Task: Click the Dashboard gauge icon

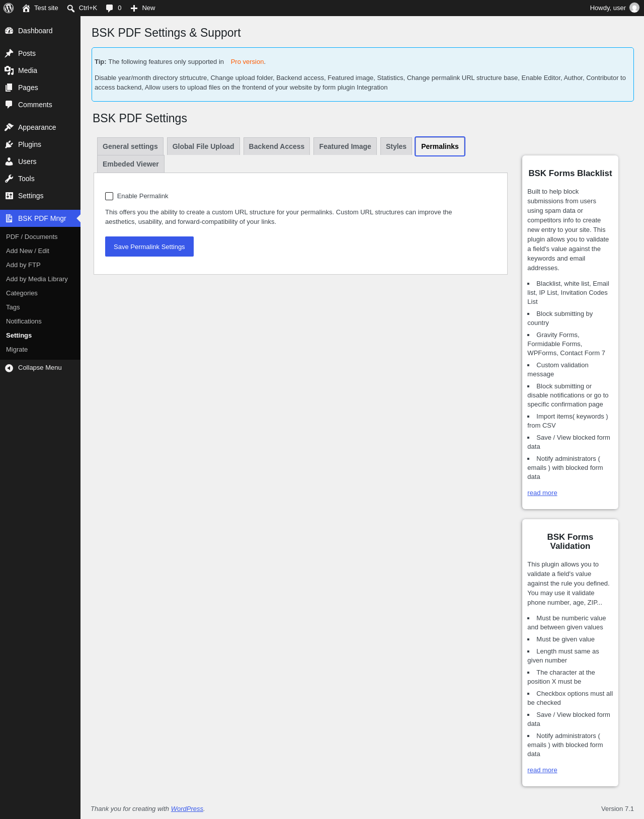Action: point(9,31)
